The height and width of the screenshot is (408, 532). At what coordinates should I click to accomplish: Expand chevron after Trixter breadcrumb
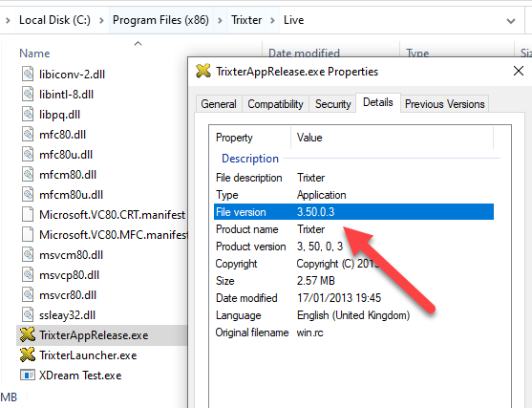tap(272, 20)
